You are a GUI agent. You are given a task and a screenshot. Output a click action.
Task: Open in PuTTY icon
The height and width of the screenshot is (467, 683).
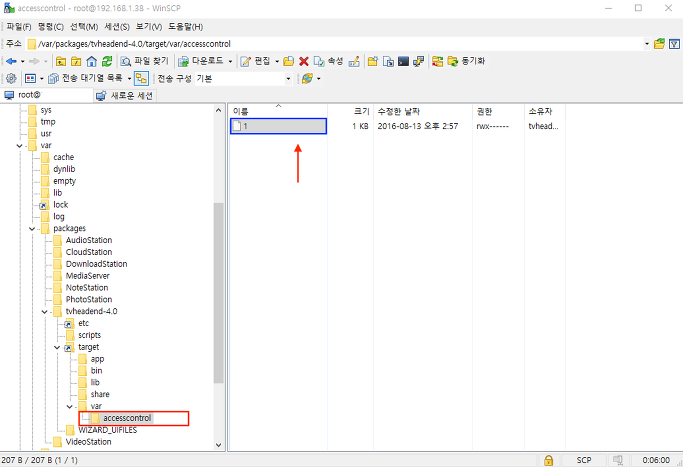(419, 61)
